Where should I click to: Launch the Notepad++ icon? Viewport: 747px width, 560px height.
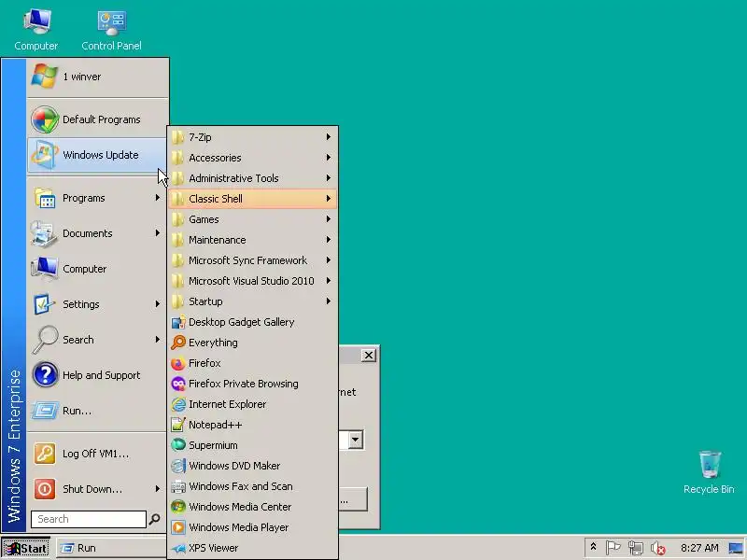[177, 425]
